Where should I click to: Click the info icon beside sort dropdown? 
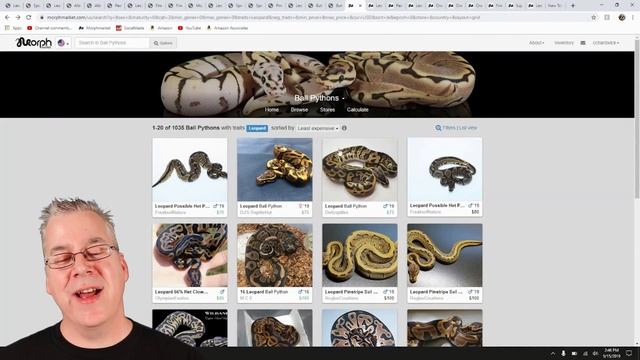coord(344,128)
